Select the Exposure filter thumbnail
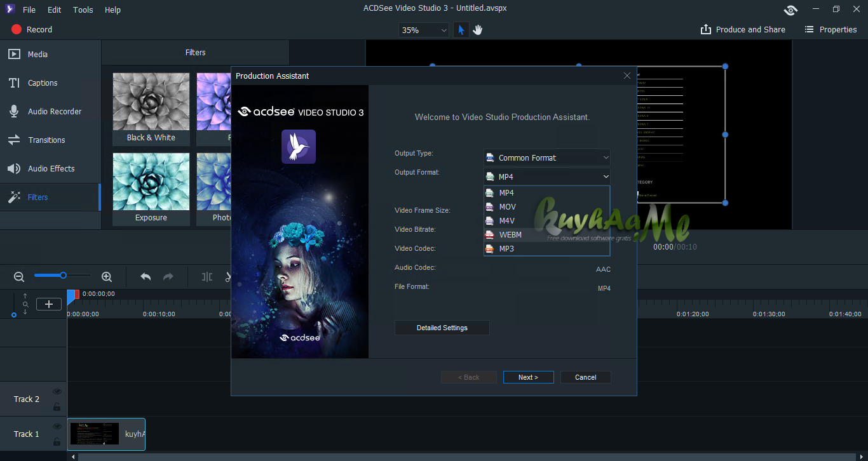The width and height of the screenshot is (868, 461). [151, 189]
